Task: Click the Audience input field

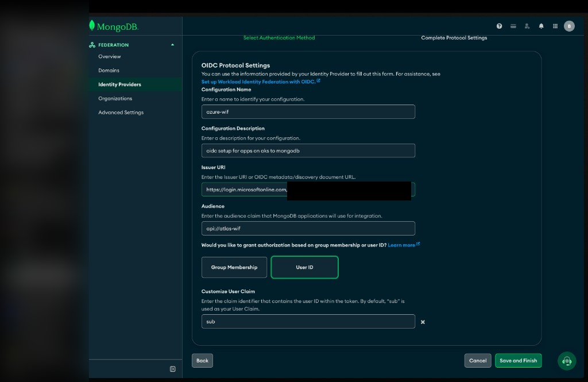Action: pyautogui.click(x=308, y=228)
